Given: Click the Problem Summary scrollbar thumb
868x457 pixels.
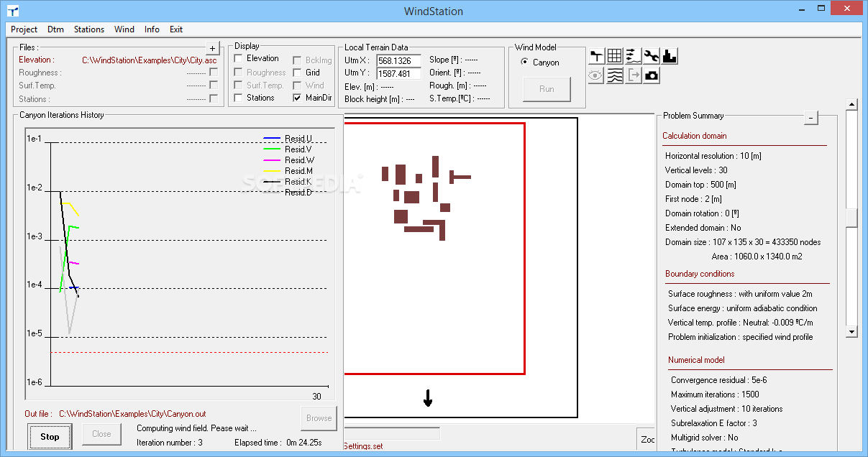Looking at the screenshot, I should [x=852, y=218].
